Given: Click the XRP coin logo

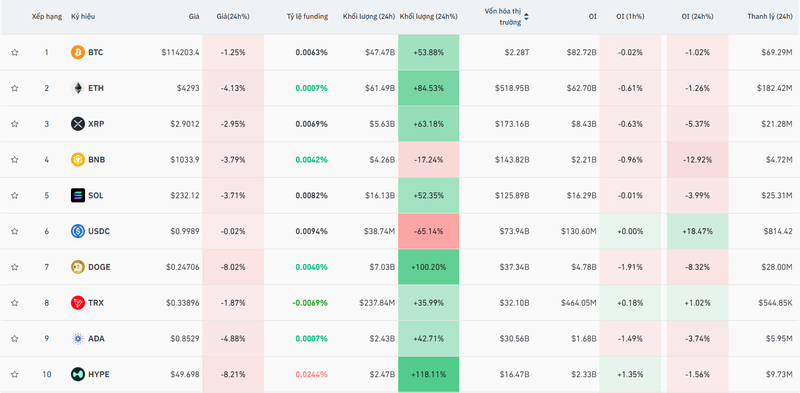Looking at the screenshot, I should tap(78, 124).
